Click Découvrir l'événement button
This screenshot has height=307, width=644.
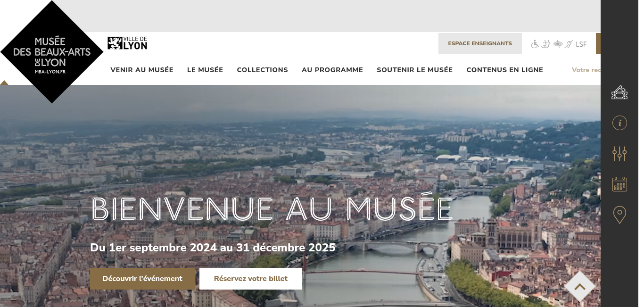(x=142, y=279)
